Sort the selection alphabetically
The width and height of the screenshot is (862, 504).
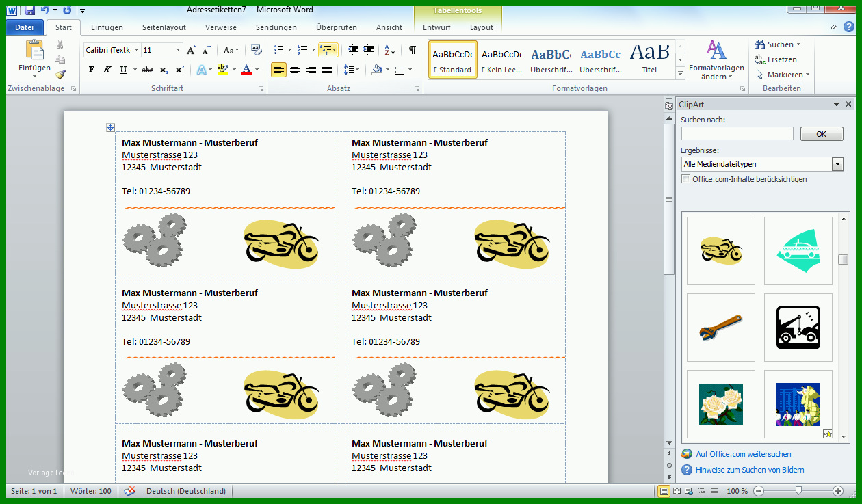[390, 50]
